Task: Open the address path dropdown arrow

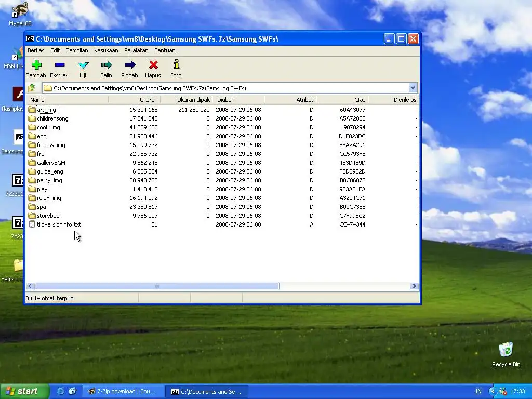Action: (x=413, y=88)
